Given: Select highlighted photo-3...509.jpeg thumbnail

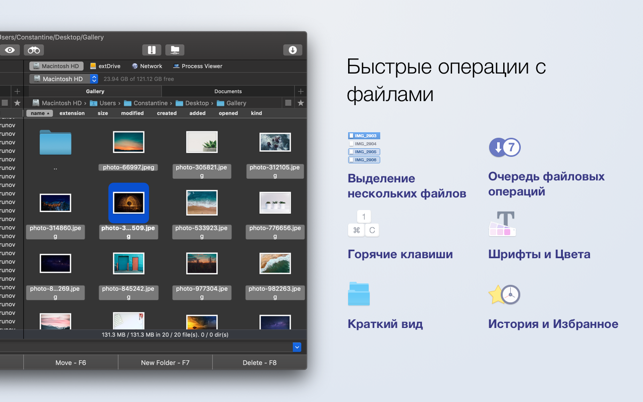Looking at the screenshot, I should click(x=128, y=203).
